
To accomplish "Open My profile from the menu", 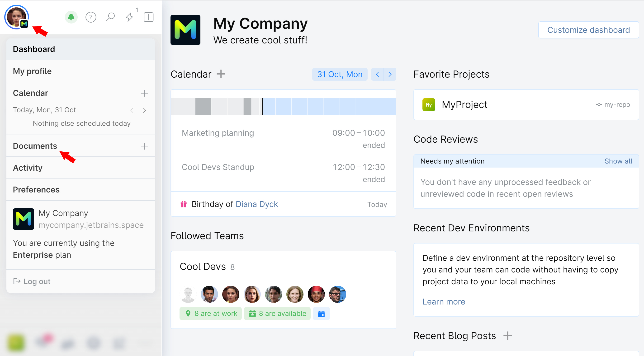I will click(32, 71).
